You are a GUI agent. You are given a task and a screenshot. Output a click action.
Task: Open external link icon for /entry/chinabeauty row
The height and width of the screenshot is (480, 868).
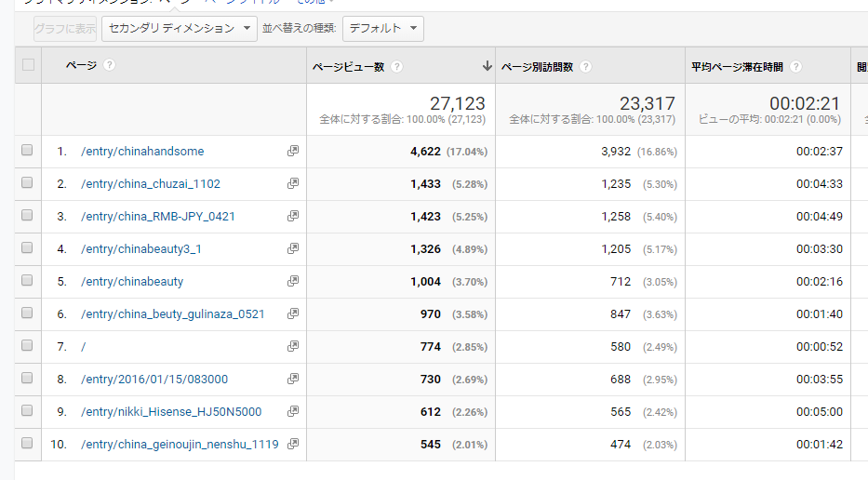(293, 281)
